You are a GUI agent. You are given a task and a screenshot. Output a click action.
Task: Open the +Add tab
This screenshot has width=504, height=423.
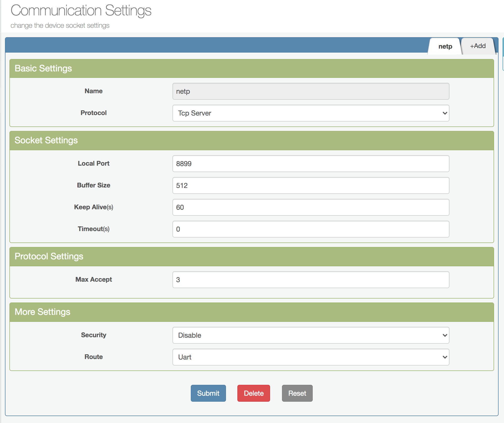pos(478,46)
